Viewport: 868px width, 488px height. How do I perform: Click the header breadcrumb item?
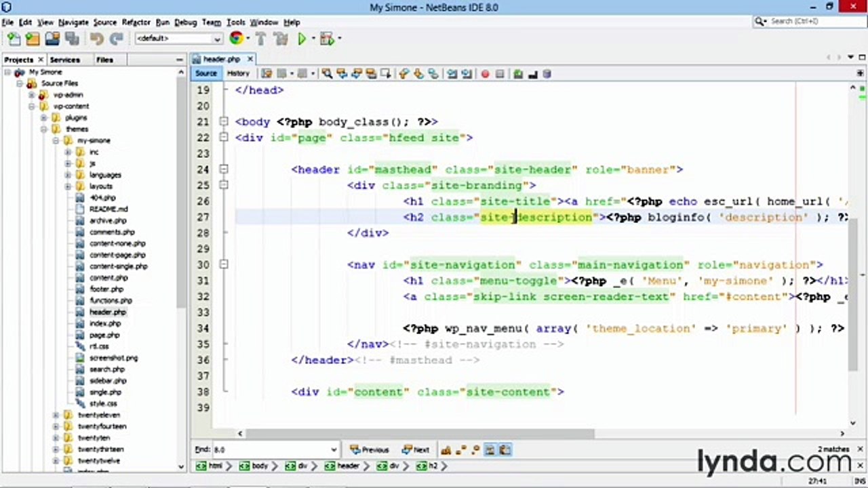pyautogui.click(x=343, y=466)
